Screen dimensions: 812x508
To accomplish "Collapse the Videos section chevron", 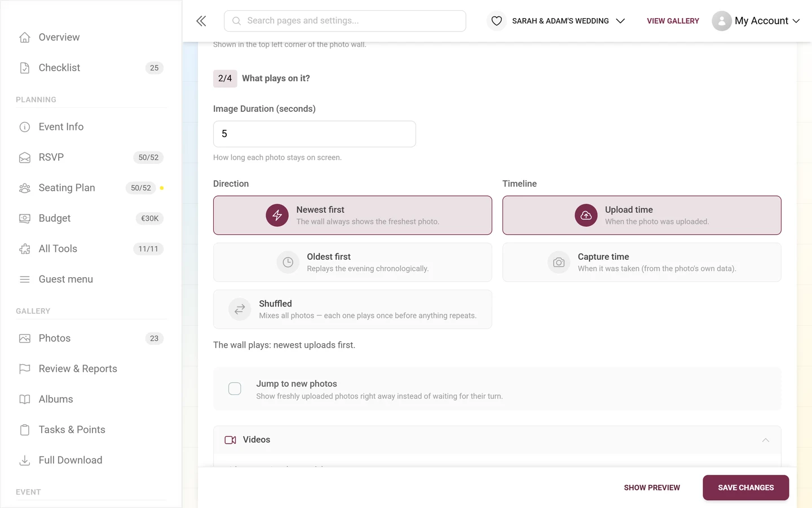I will coord(765,440).
